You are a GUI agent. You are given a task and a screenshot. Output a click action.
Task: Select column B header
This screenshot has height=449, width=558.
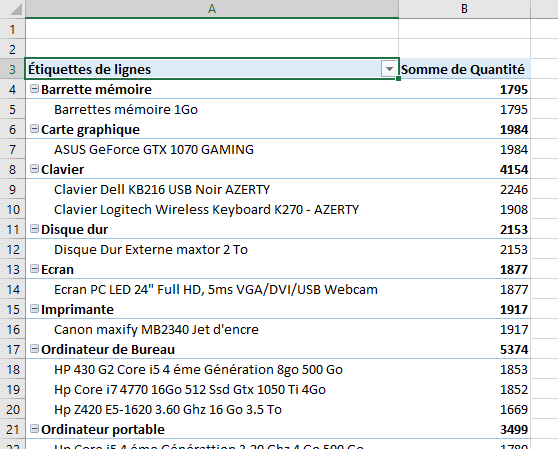pyautogui.click(x=464, y=9)
